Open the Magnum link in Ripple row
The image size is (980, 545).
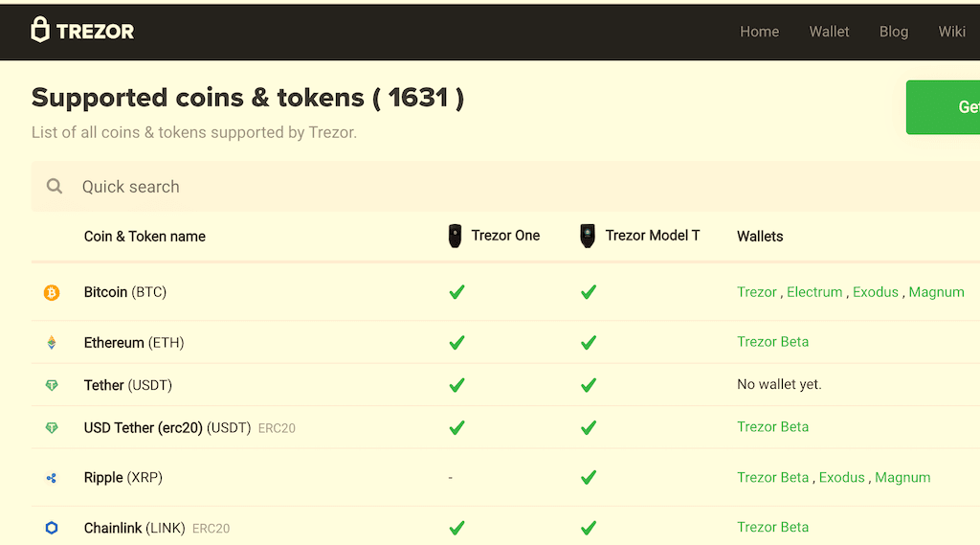pyautogui.click(x=902, y=477)
